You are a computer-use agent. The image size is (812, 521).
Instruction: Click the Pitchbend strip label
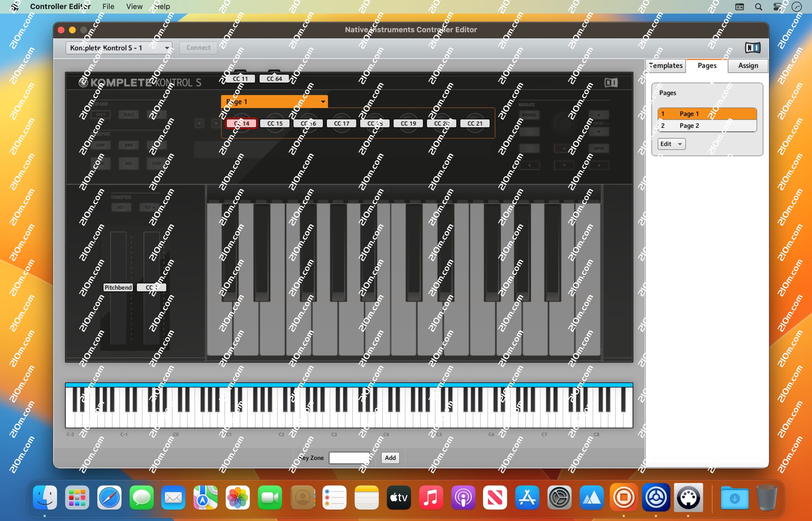tap(118, 288)
